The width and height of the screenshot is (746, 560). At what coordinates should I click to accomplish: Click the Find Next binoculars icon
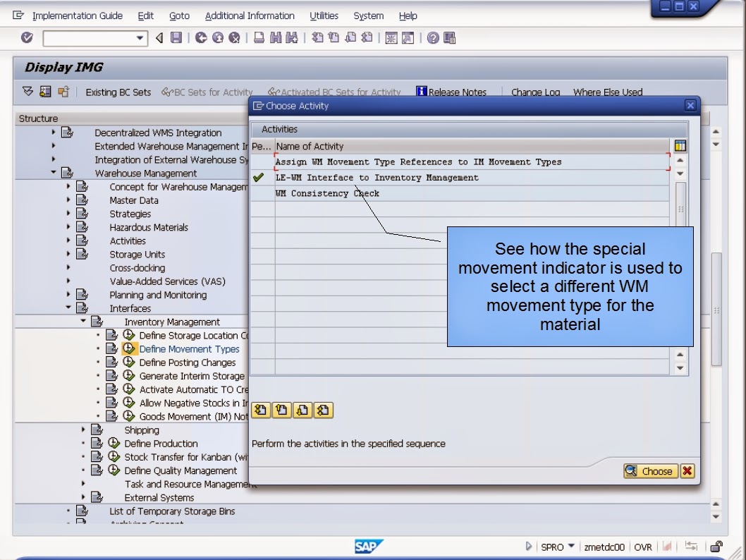(292, 37)
